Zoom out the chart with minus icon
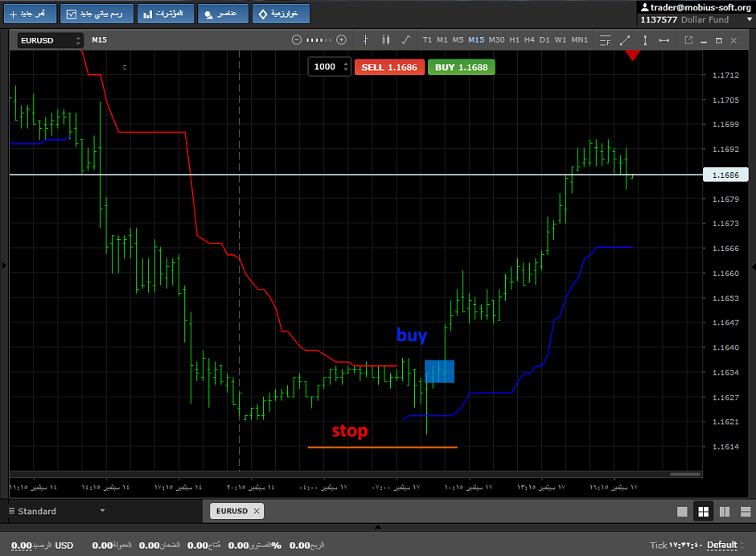This screenshot has width=756, height=556. 297,40
